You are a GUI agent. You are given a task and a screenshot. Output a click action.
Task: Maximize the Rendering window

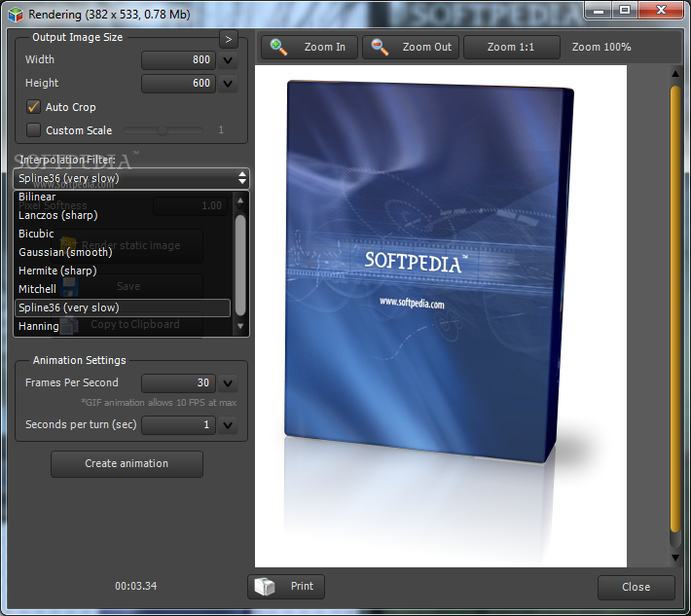(625, 11)
